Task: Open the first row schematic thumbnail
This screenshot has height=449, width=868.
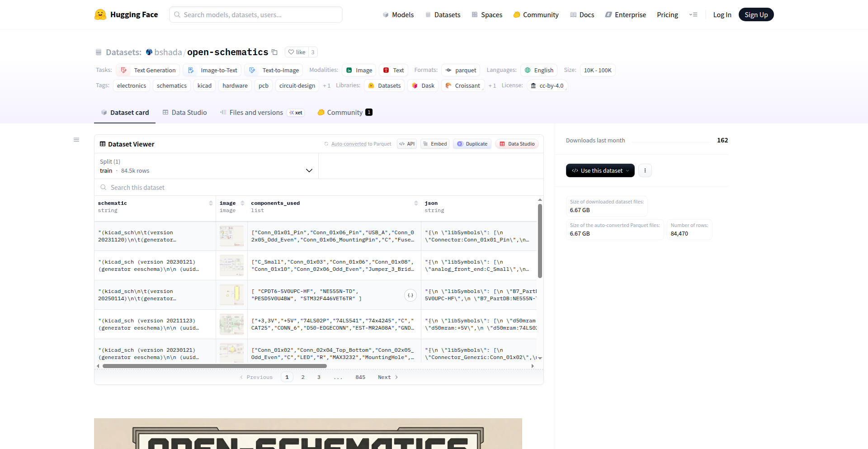Action: click(231, 236)
